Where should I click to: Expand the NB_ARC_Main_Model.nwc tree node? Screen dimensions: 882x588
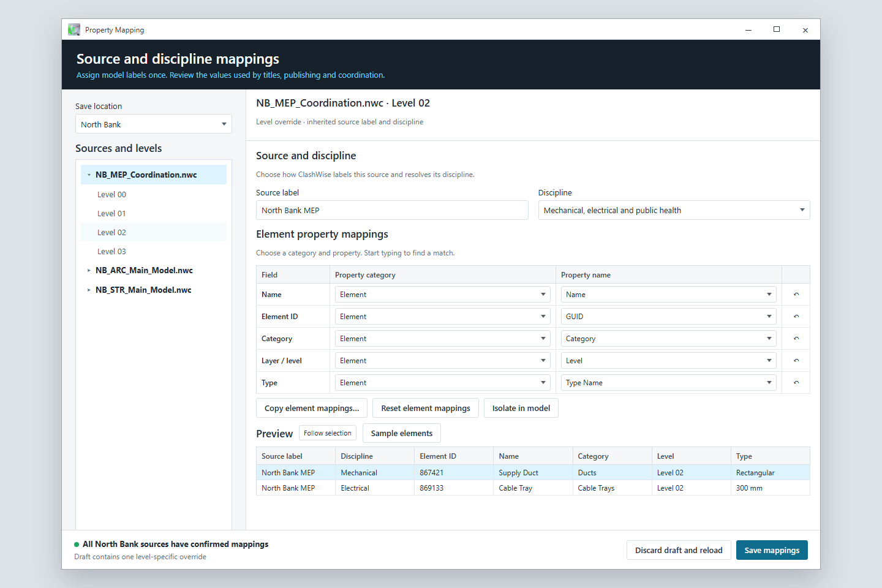click(89, 270)
